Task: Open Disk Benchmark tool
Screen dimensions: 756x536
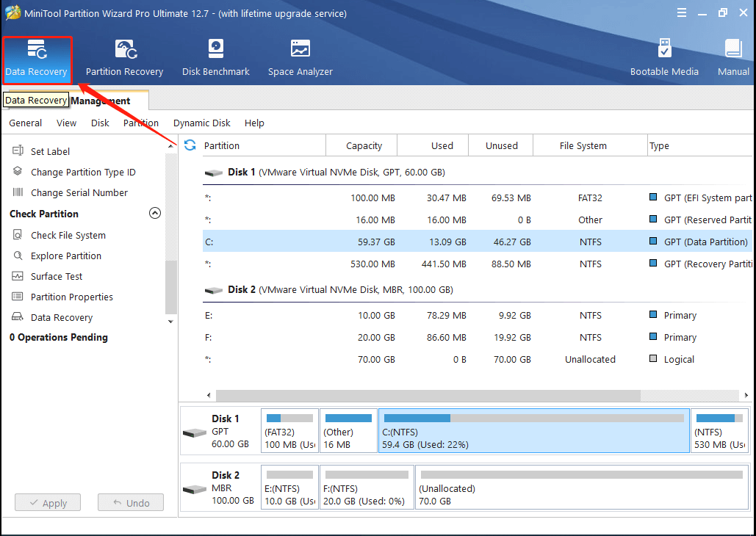Action: [x=215, y=59]
